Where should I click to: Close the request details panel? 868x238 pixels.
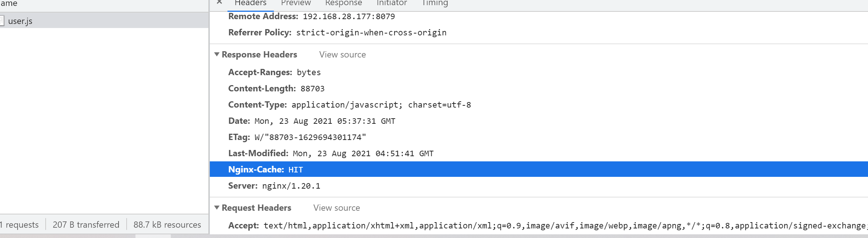pos(219,2)
